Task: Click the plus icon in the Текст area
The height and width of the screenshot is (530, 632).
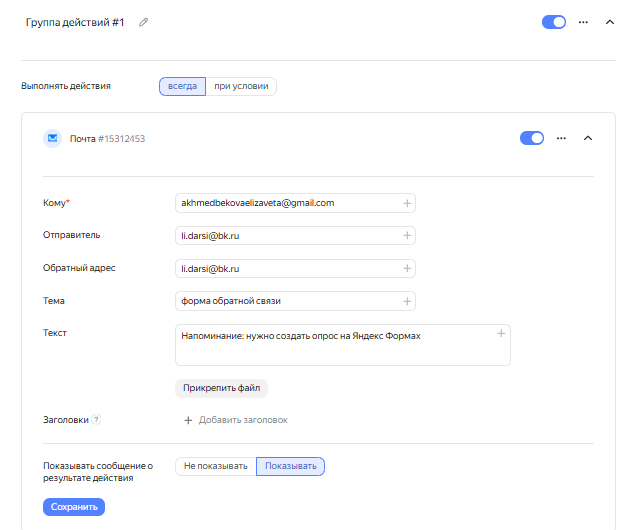Action: click(x=501, y=334)
